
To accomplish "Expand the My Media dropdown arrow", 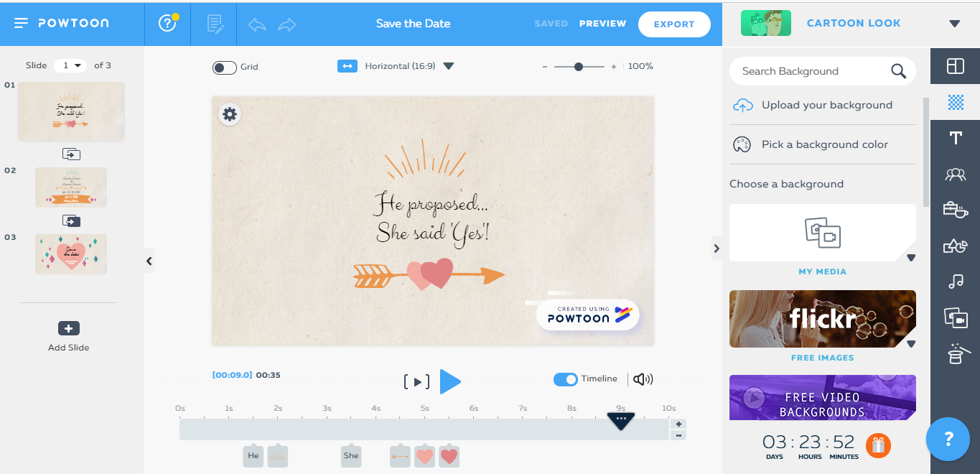I will 911,258.
